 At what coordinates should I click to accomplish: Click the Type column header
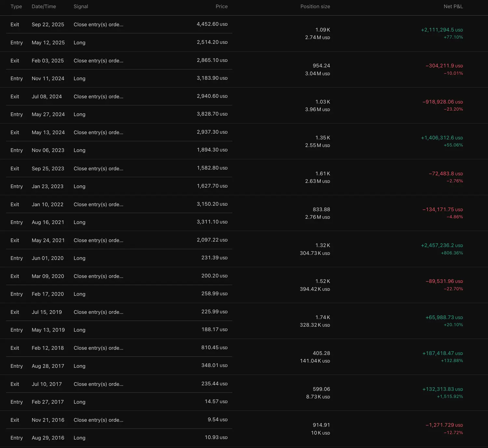16,7
